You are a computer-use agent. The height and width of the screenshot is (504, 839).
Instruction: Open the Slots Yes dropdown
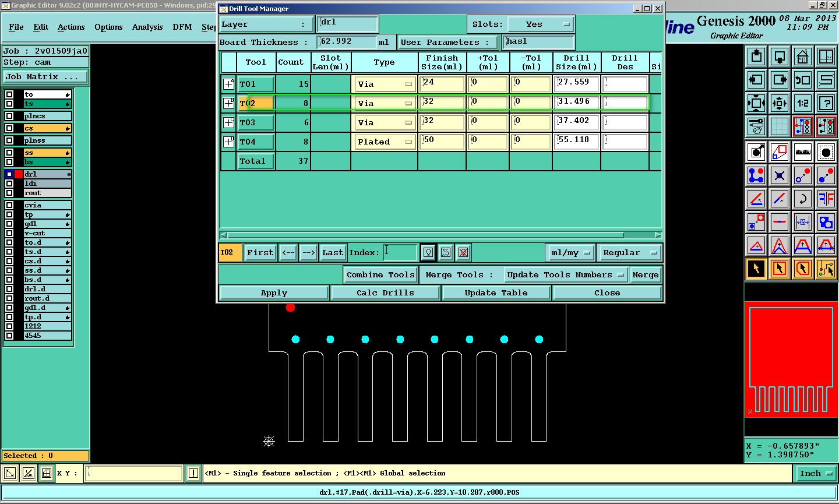pos(541,24)
